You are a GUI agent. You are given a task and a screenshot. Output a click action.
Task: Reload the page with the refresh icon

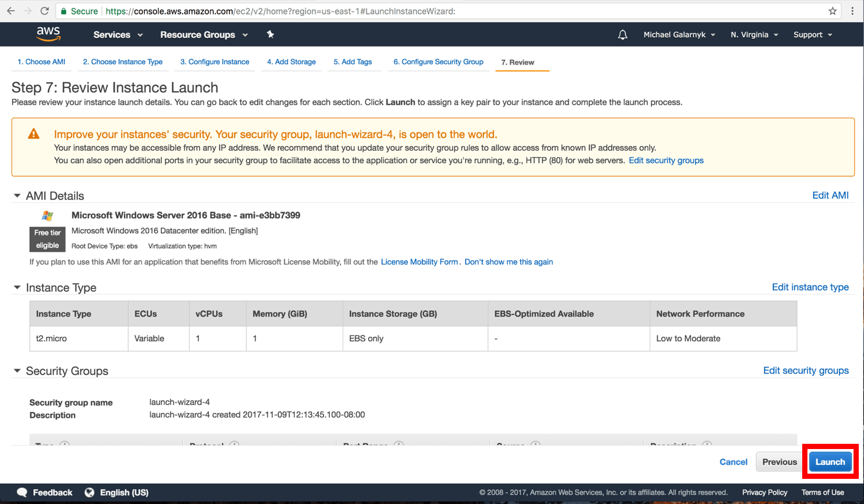click(45, 10)
